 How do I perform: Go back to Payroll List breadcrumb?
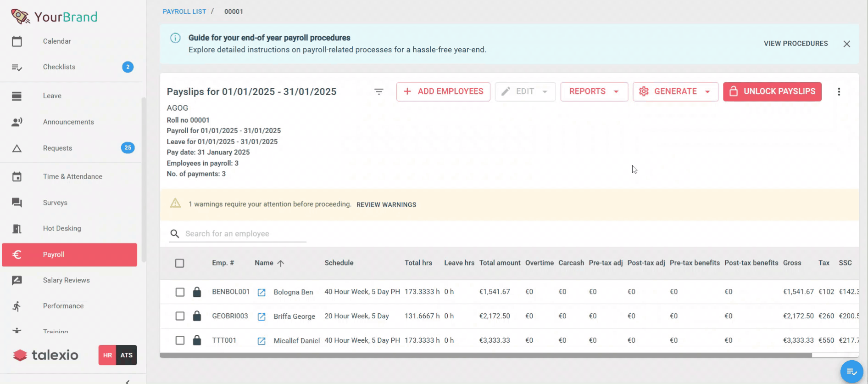coord(184,11)
